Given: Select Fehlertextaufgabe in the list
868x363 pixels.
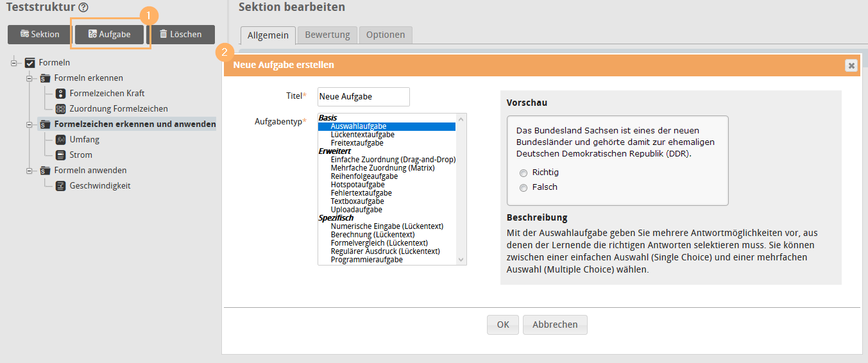Looking at the screenshot, I should tap(386, 193).
